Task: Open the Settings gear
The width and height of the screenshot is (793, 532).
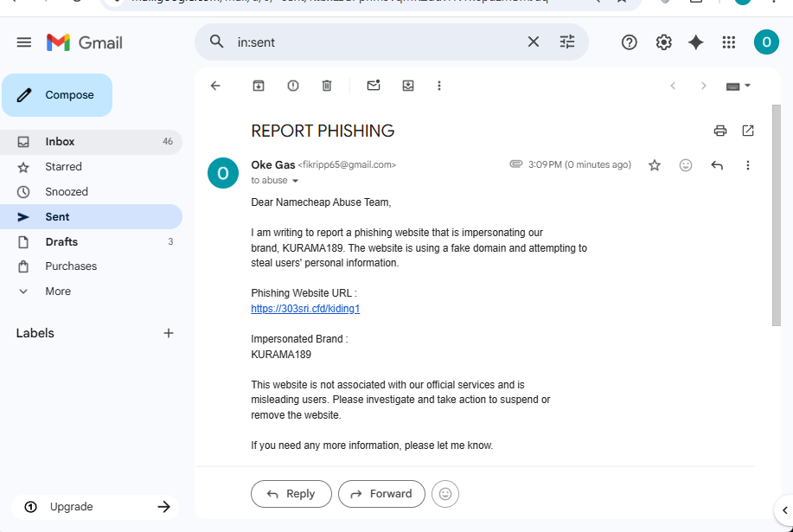Action: point(663,42)
